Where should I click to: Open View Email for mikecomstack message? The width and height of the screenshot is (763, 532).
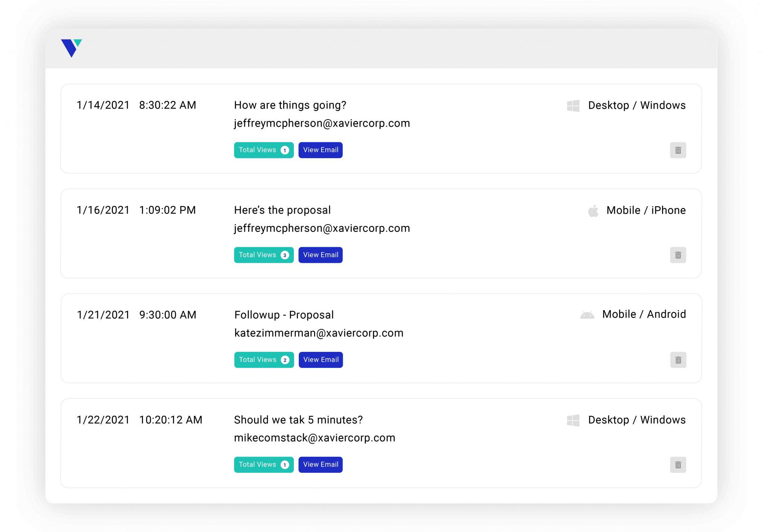(320, 465)
